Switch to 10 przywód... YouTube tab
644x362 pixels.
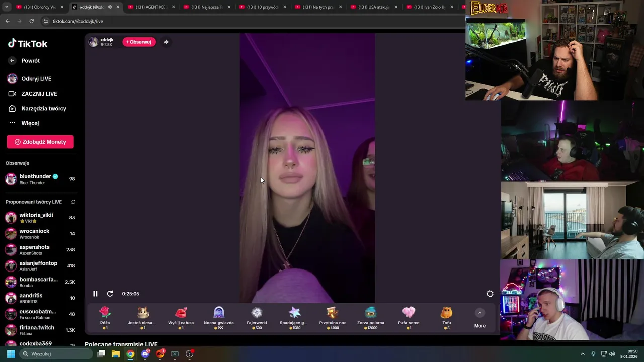[x=263, y=7]
